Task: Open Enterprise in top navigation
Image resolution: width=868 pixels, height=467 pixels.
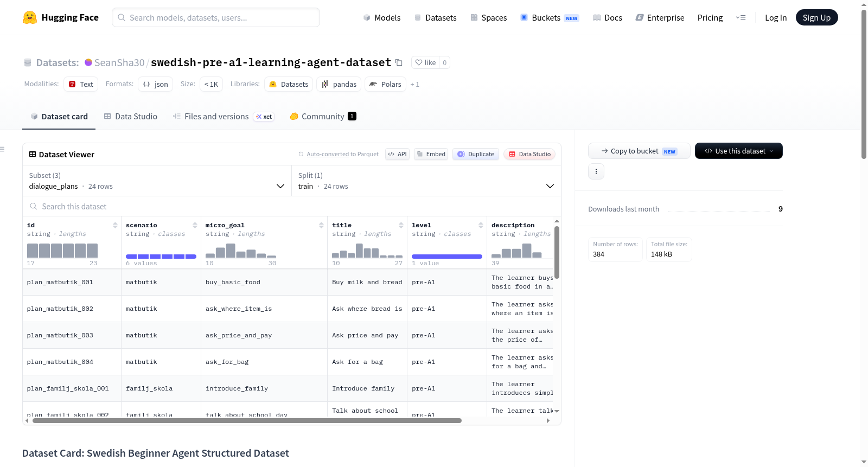Action: point(660,17)
